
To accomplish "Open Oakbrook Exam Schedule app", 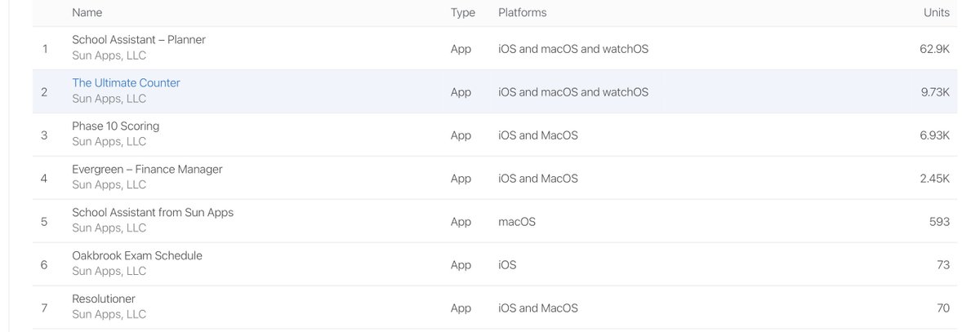I will pyautogui.click(x=137, y=255).
